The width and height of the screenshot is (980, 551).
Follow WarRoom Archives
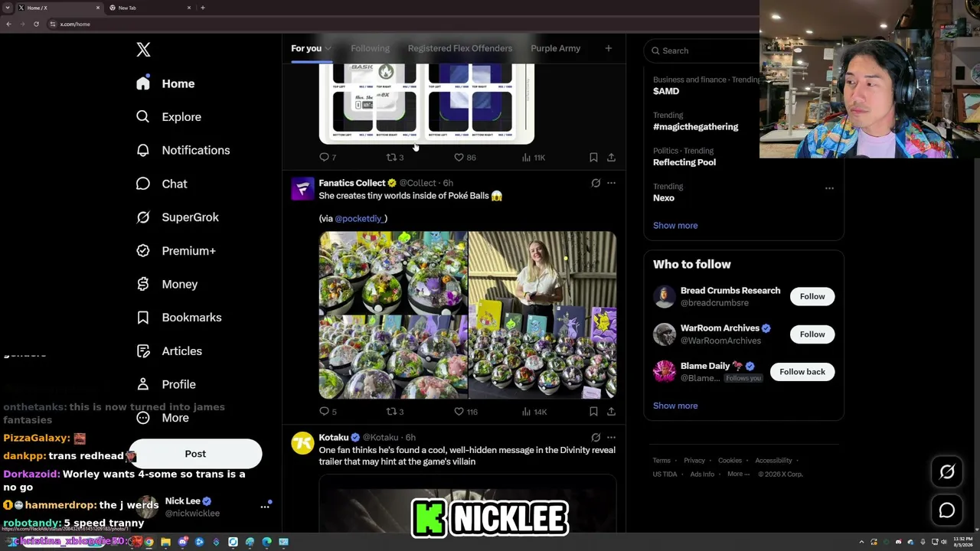(812, 334)
